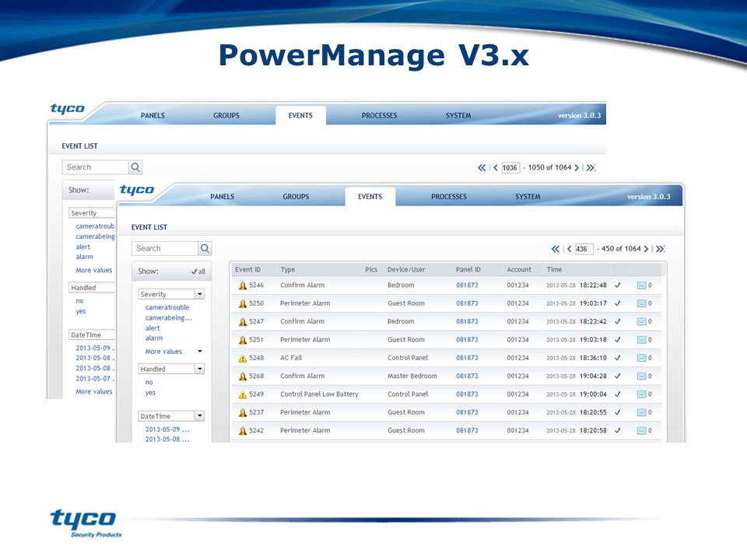Click More values under DateTime in back window
This screenshot has height=560, width=747.
pyautogui.click(x=94, y=391)
